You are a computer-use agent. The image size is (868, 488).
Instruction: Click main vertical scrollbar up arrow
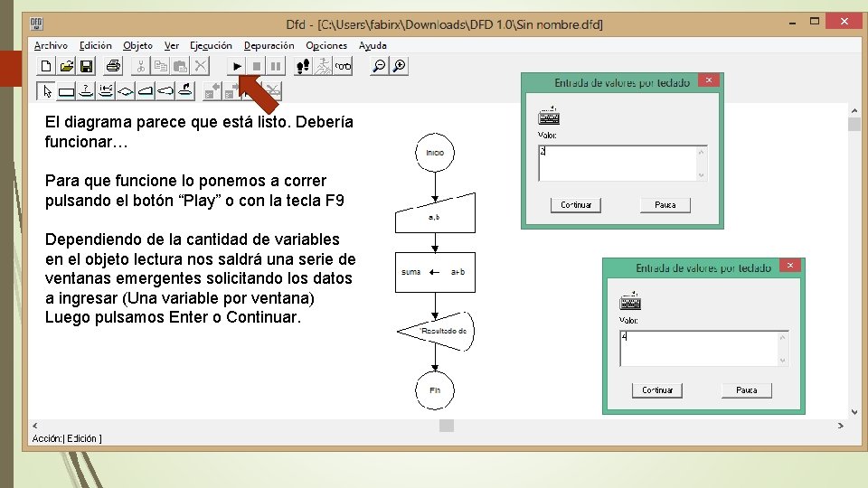click(854, 110)
